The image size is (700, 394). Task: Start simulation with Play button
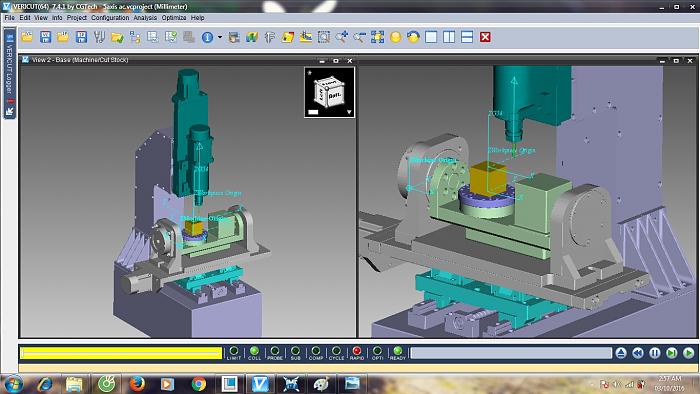pyautogui.click(x=689, y=353)
